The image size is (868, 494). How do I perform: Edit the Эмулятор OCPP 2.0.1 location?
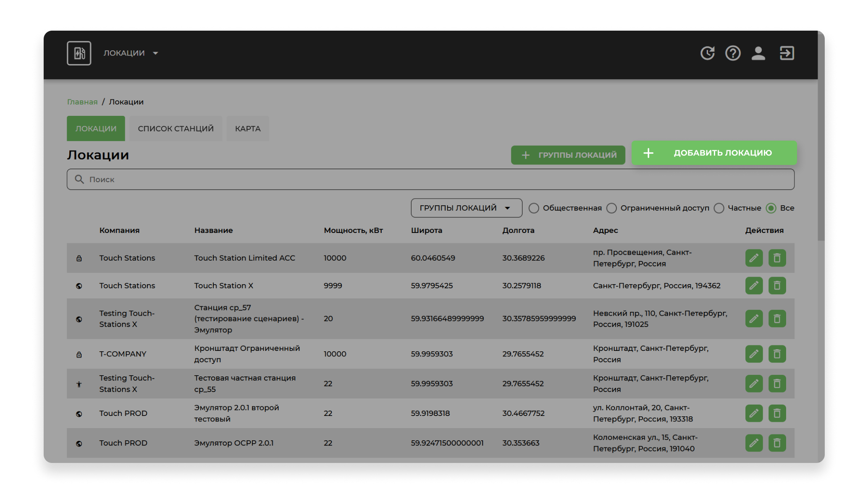coord(754,443)
